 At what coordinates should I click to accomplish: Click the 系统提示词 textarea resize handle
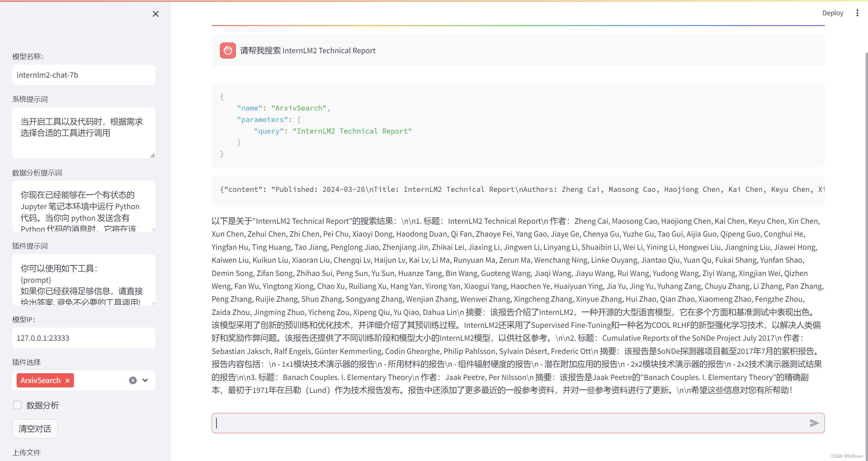[x=153, y=155]
